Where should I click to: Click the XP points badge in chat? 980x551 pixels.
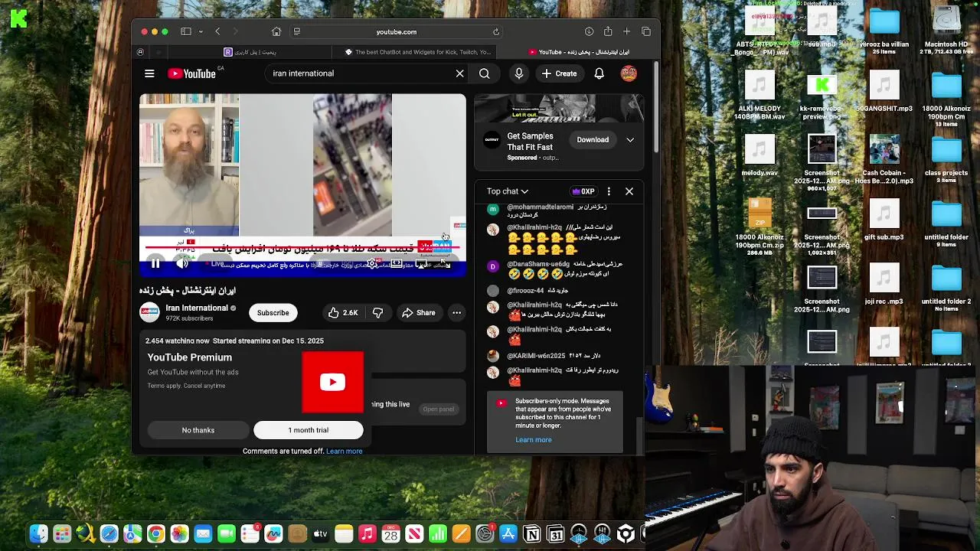[583, 191]
